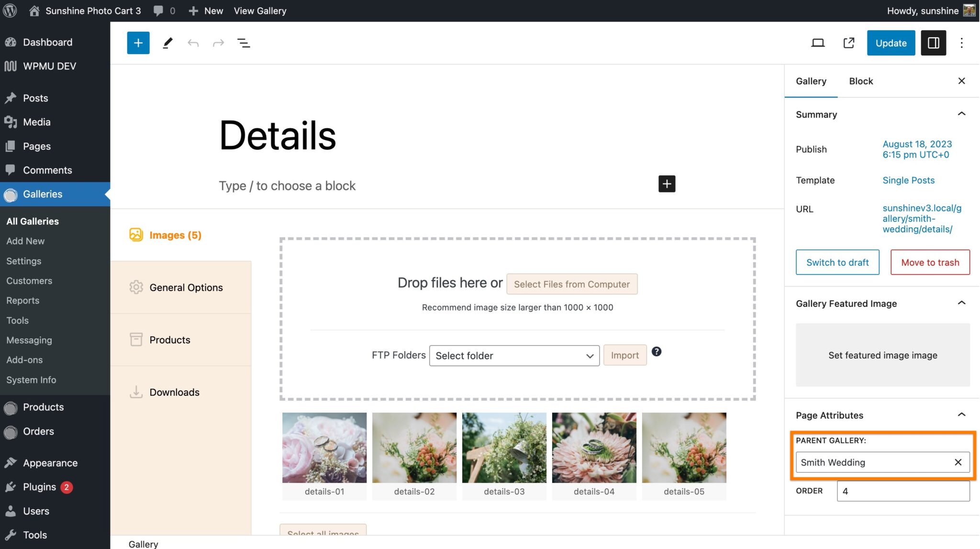Remove Smith Wedding parent gallery
Image resolution: width=980 pixels, height=549 pixels.
(x=958, y=462)
